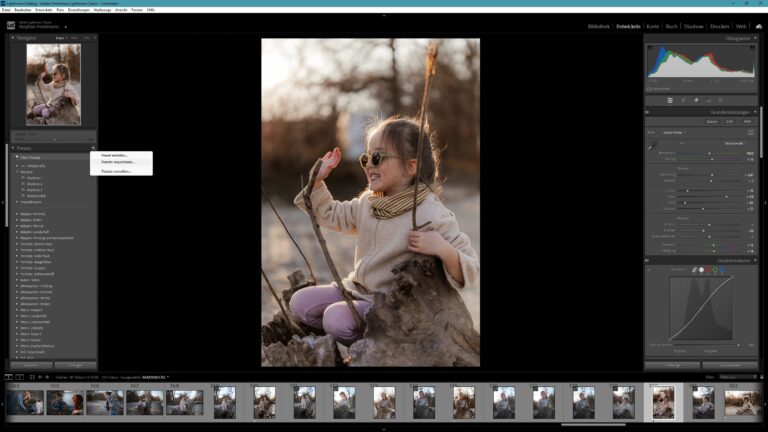Click the plus icon in Presets header
The image size is (768, 432).
click(x=93, y=148)
